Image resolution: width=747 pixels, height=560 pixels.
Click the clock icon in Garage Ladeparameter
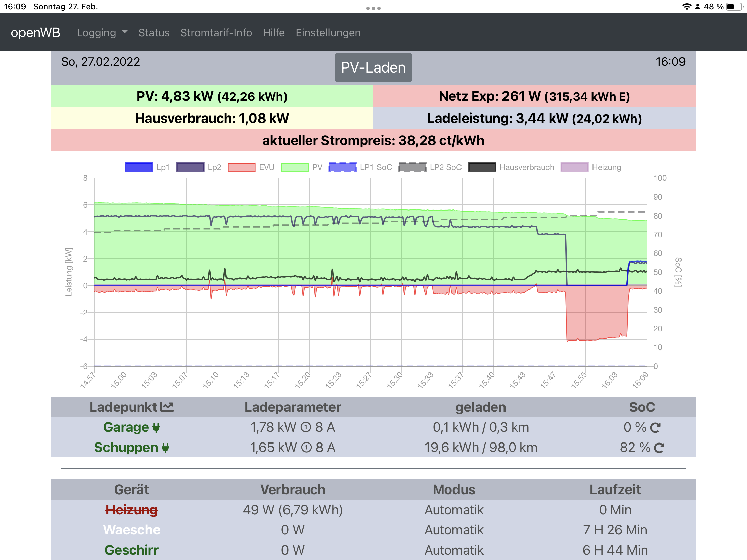pos(306,428)
